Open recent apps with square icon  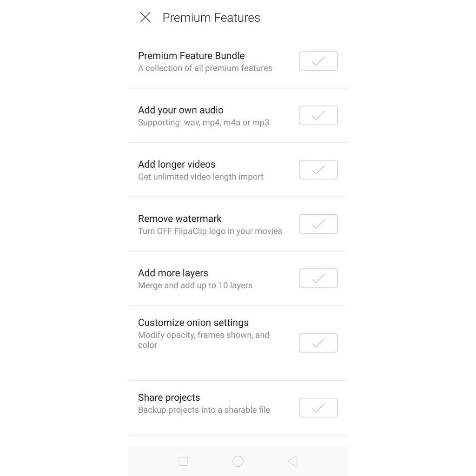(183, 461)
